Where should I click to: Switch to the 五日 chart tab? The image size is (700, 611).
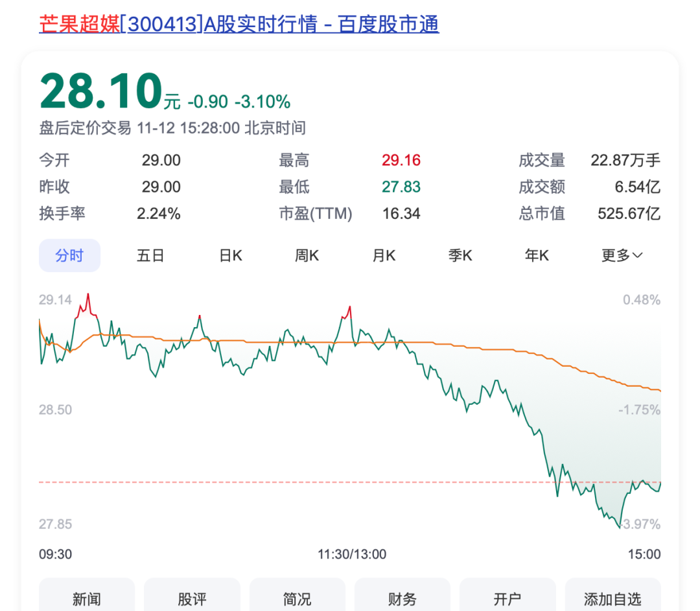[x=150, y=255]
